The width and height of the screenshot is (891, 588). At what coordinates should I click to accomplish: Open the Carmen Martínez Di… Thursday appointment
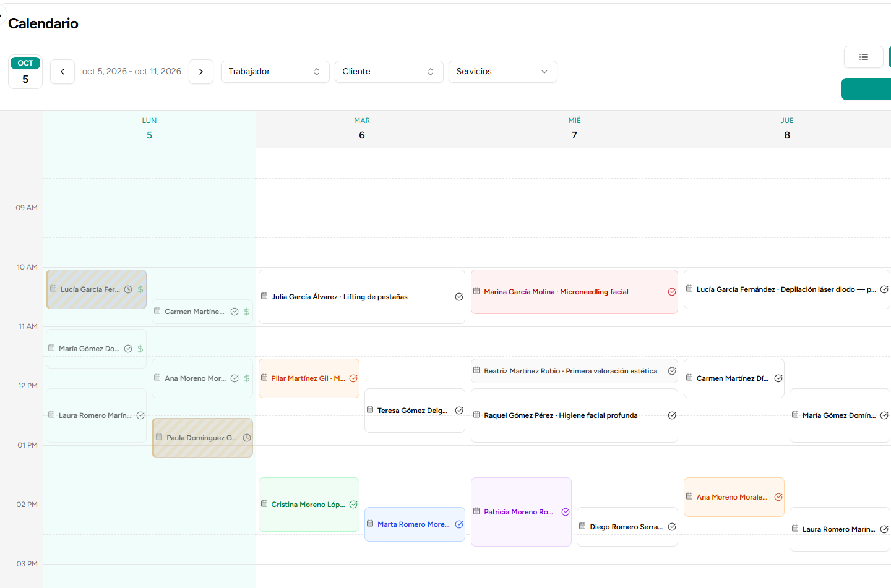coord(734,378)
